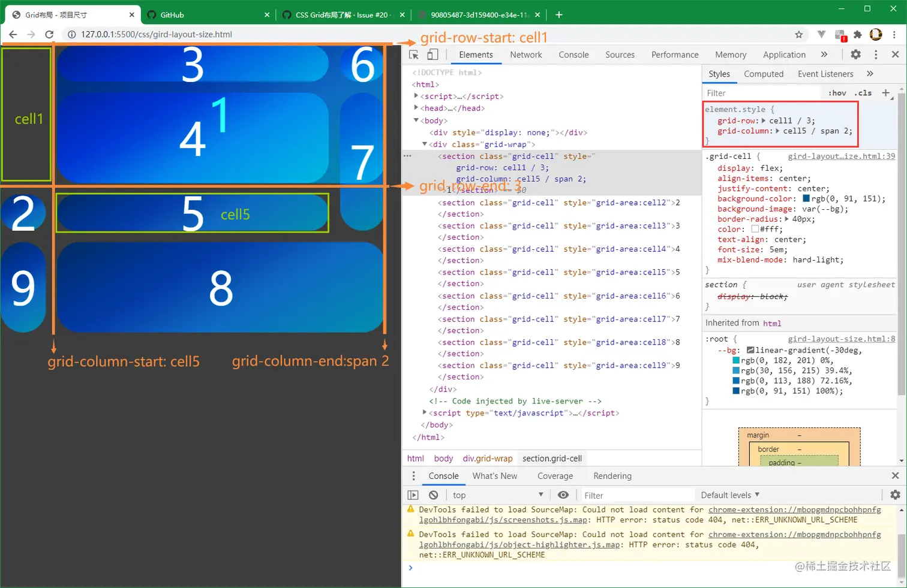
Task: Switch to the Elements tab
Action: [476, 55]
